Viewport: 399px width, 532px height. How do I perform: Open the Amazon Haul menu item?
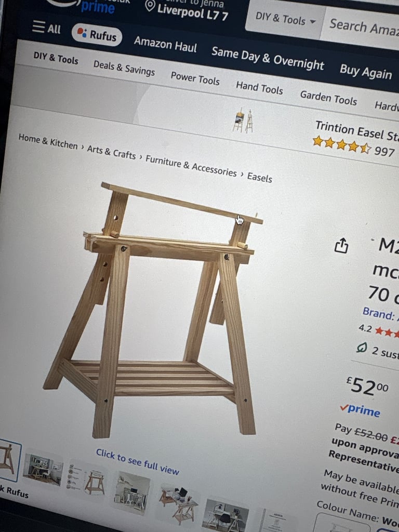point(165,44)
